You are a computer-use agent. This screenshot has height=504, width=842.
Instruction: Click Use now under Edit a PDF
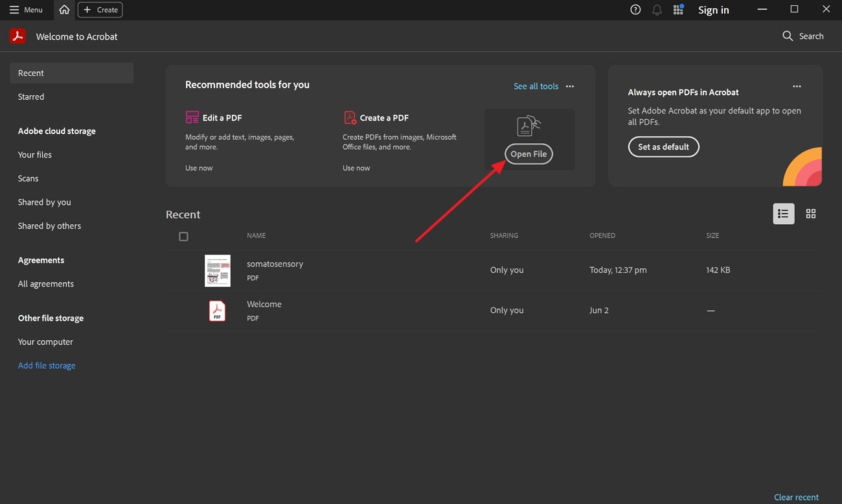(x=199, y=168)
